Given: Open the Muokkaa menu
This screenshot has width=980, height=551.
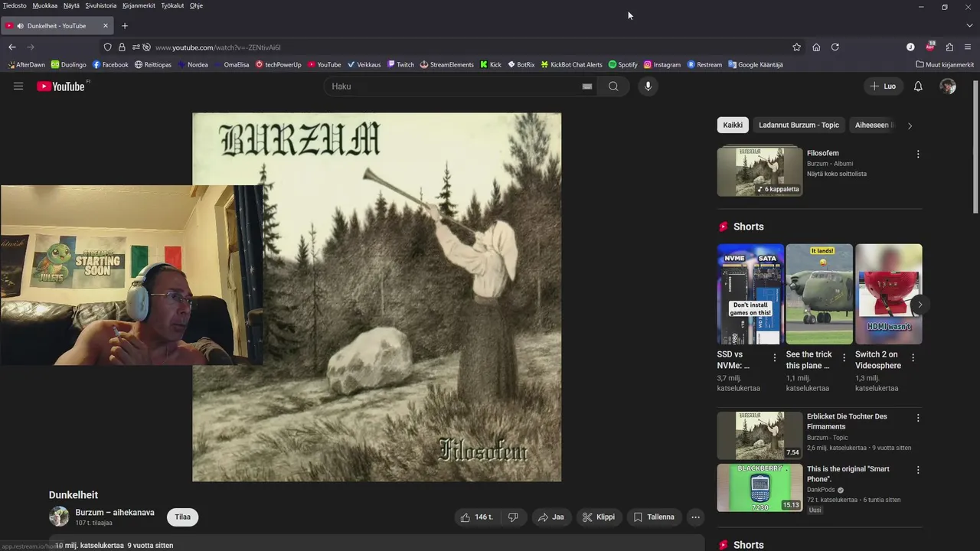Looking at the screenshot, I should pos(45,5).
